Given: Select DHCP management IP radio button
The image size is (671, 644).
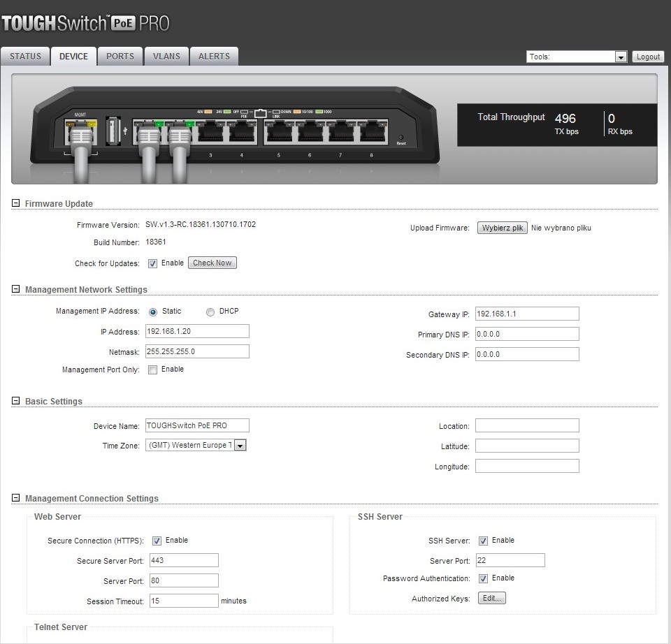Looking at the screenshot, I should tap(210, 312).
